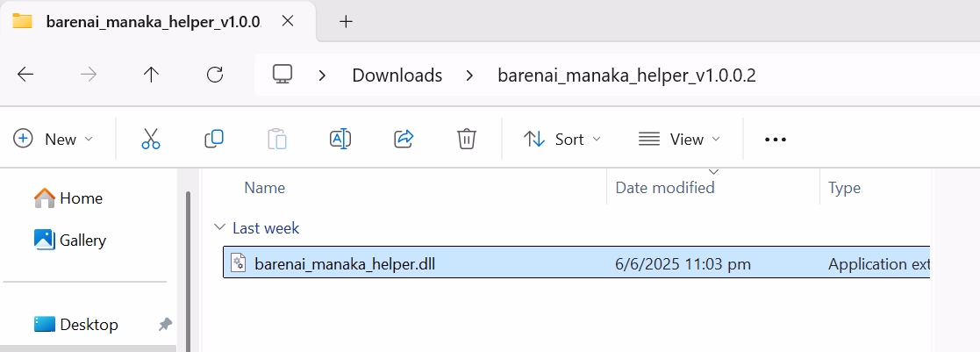Open the New item dropdown
980x352 pixels.
coord(54,139)
